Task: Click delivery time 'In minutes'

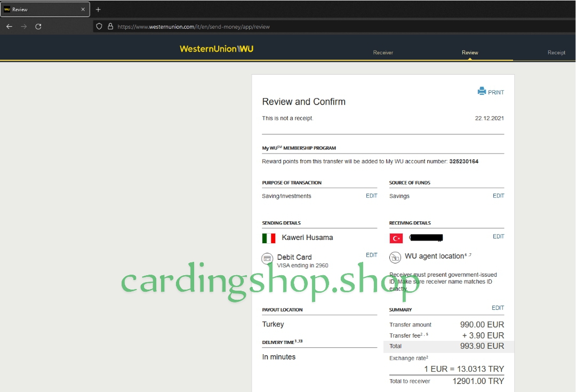Action: (x=279, y=357)
